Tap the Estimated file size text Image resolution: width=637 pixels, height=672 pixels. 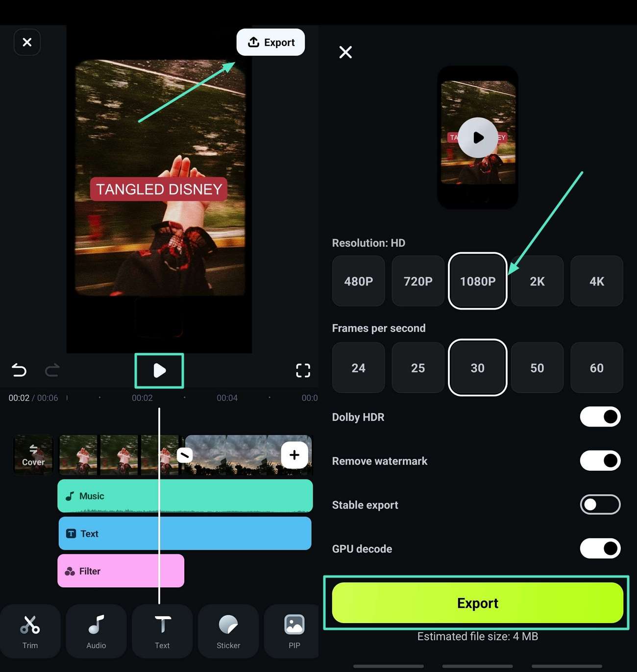coord(478,636)
